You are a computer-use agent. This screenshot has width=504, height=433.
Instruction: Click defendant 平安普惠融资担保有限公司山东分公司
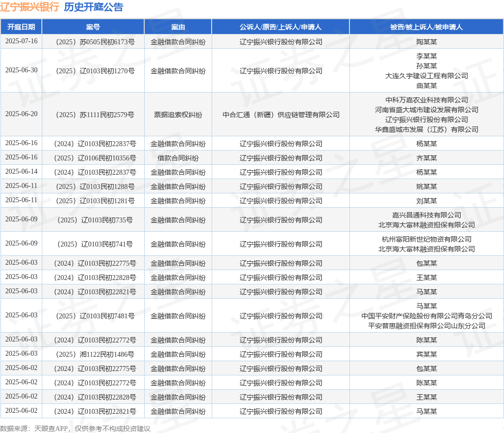tap(427, 326)
